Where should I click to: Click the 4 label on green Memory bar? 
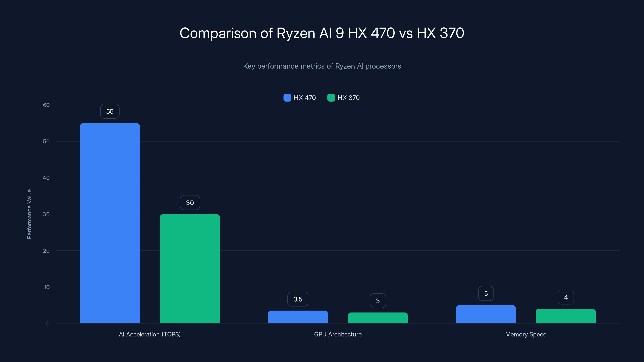click(566, 297)
